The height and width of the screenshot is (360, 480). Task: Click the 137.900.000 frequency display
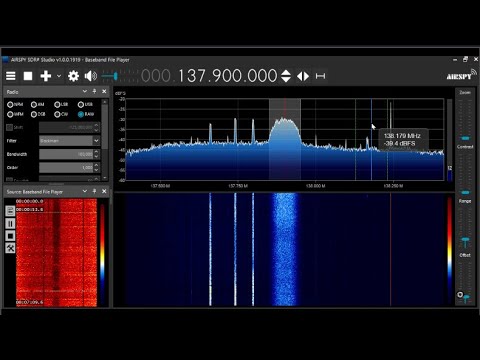228,76
